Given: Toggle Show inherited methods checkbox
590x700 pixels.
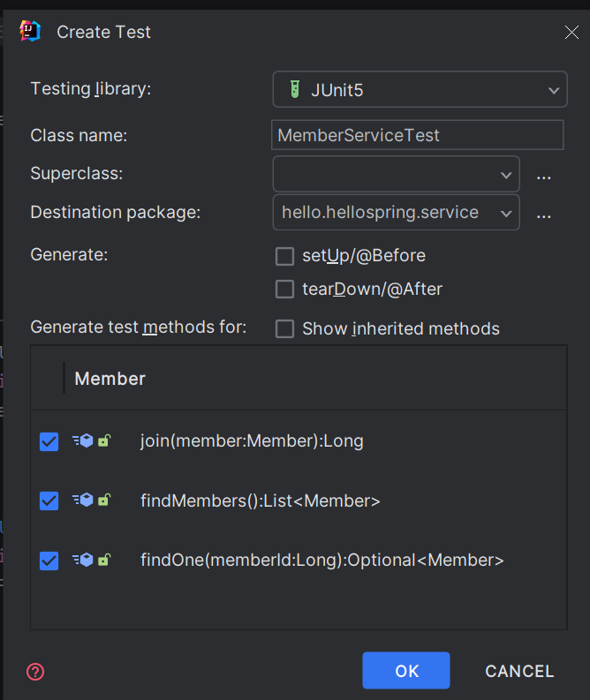Looking at the screenshot, I should (x=284, y=329).
